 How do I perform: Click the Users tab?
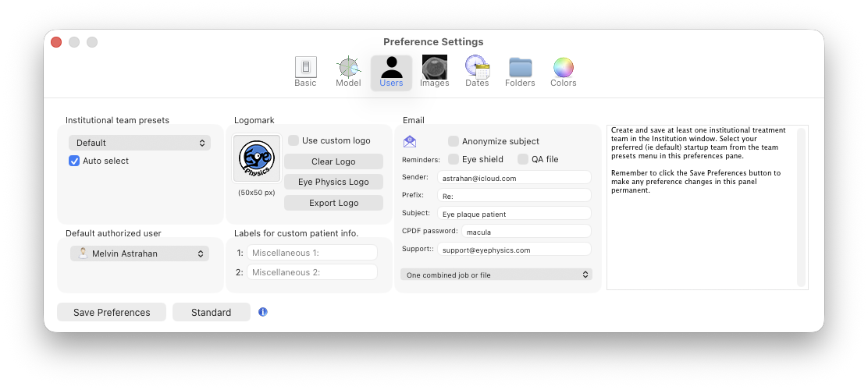pyautogui.click(x=391, y=73)
